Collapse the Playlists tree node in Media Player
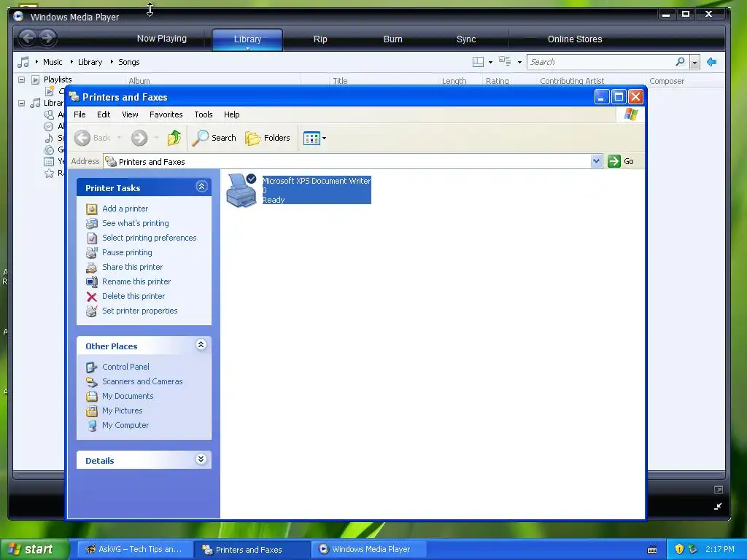This screenshot has width=747, height=560. [x=21, y=79]
